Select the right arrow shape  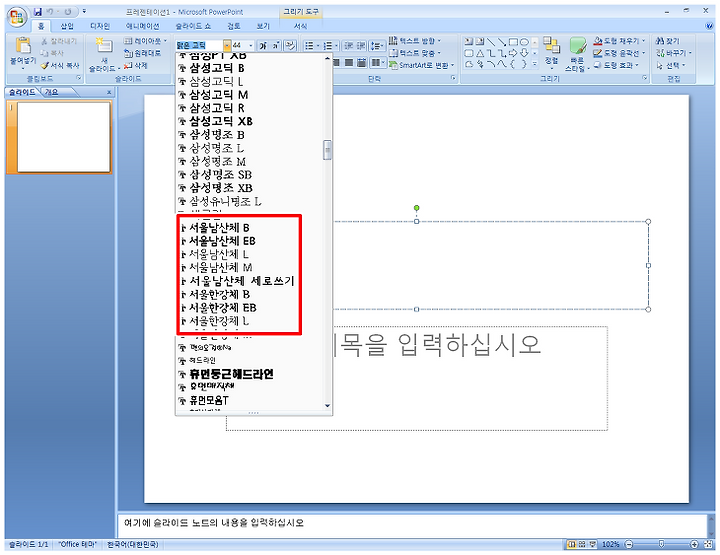tap(513, 53)
